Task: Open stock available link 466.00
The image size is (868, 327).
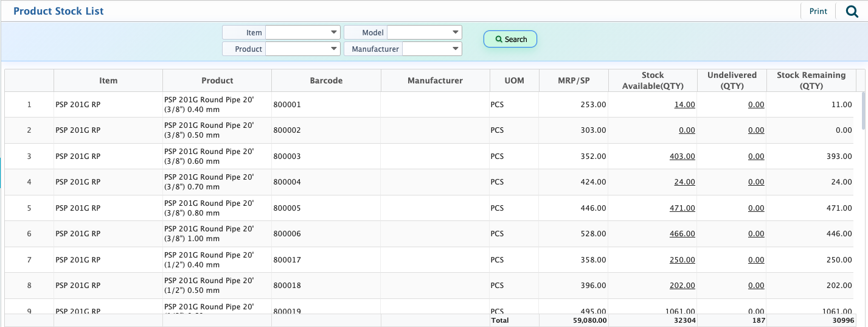Action: (682, 234)
